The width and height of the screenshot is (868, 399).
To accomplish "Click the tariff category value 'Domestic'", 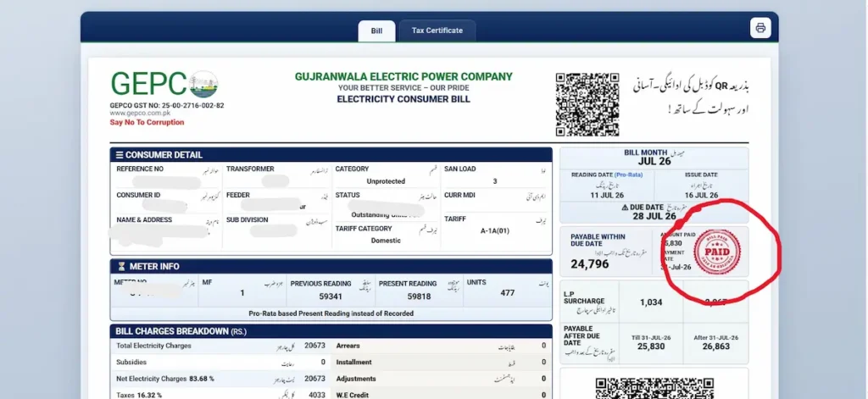I will pos(386,241).
